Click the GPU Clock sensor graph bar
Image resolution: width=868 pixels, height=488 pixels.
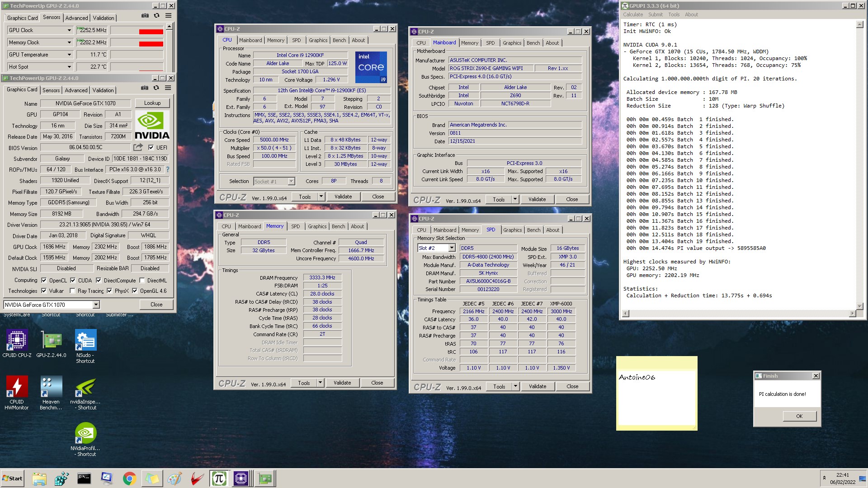click(x=137, y=30)
